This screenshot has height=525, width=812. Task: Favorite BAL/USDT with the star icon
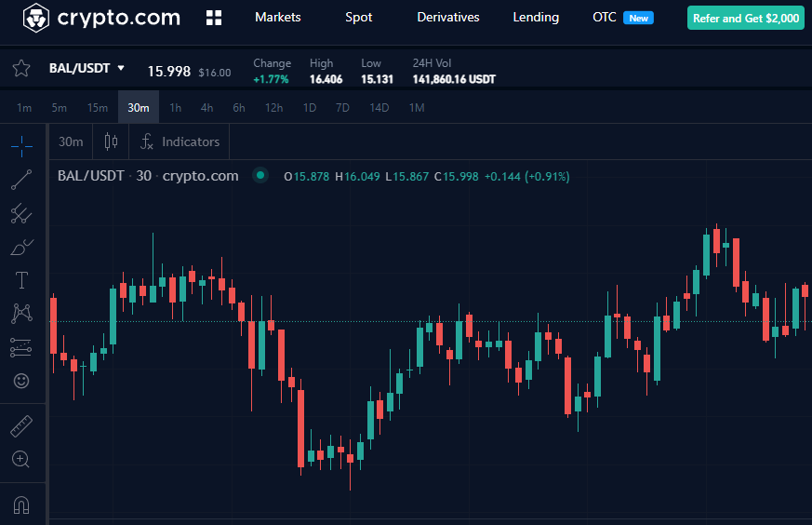tap(21, 68)
